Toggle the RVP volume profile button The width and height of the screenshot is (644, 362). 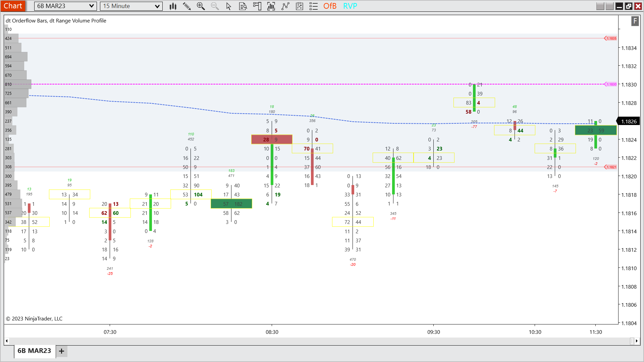coord(350,6)
